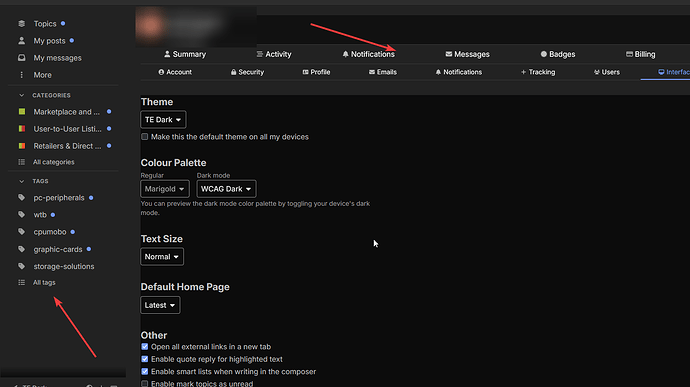Enable the default theme on all devices checkbox

[144, 137]
